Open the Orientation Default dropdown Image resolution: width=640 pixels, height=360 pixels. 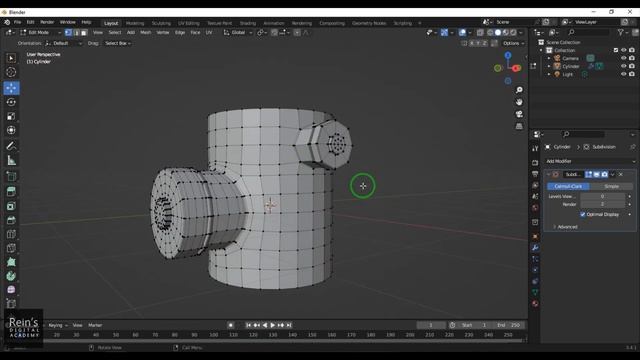tap(64, 43)
